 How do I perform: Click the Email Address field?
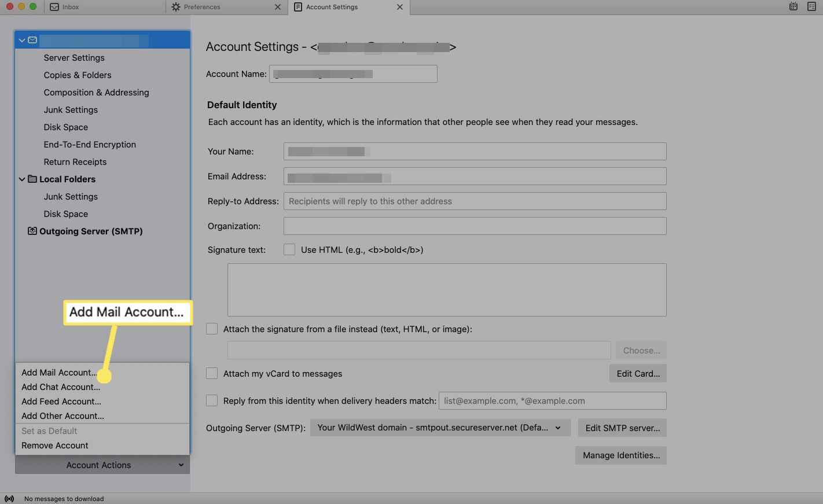475,176
